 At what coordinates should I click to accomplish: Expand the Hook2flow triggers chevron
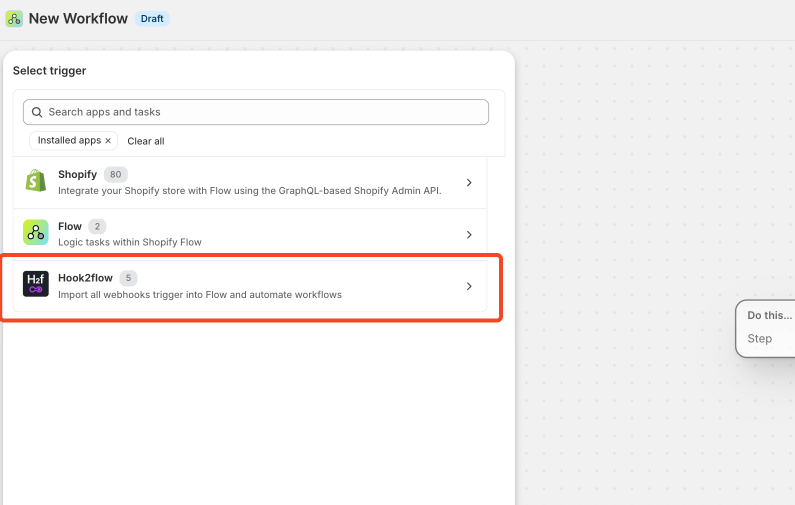pyautogui.click(x=469, y=287)
